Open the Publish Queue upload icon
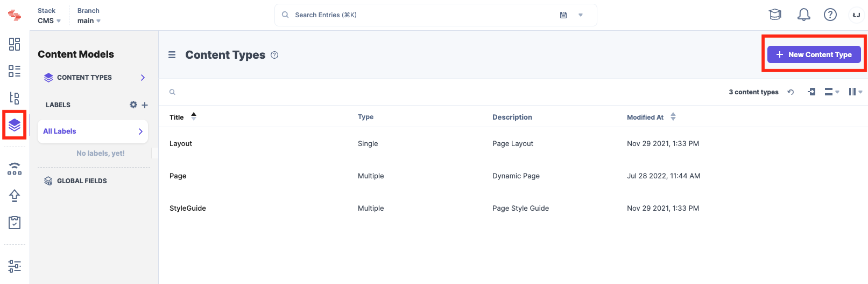Viewport: 868px width, 284px height. point(15,195)
